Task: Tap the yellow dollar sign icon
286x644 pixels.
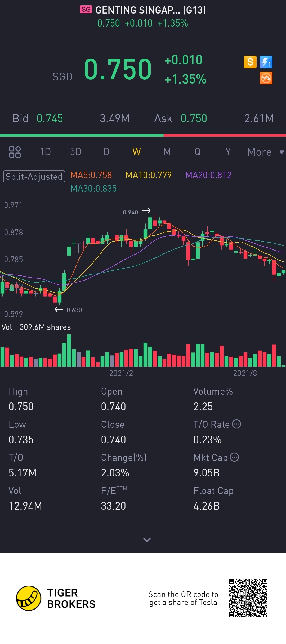Action: (250, 62)
